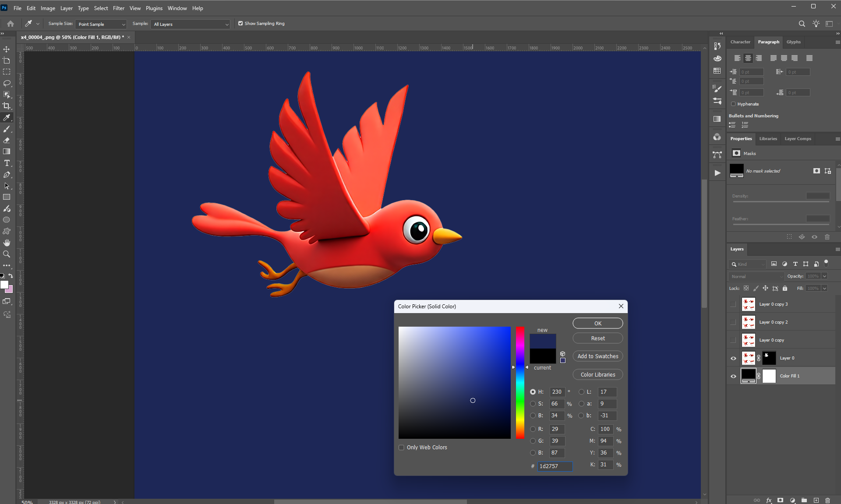Open the layer Opacity dropdown arrow
The height and width of the screenshot is (504, 841).
(824, 276)
